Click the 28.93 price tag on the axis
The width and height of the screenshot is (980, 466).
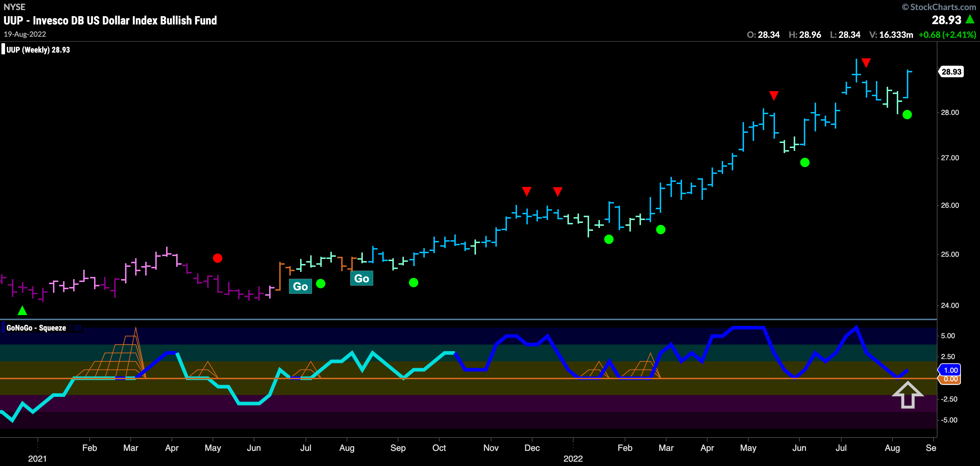951,72
